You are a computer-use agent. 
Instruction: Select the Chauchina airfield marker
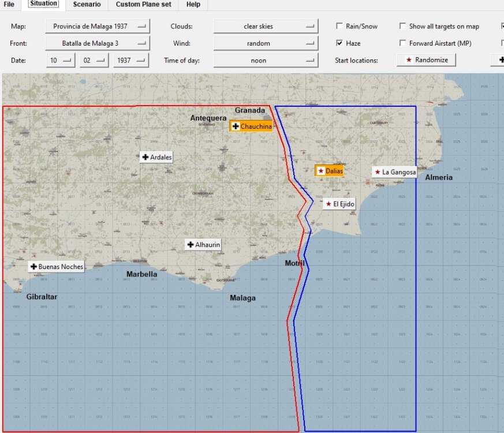[x=251, y=126]
